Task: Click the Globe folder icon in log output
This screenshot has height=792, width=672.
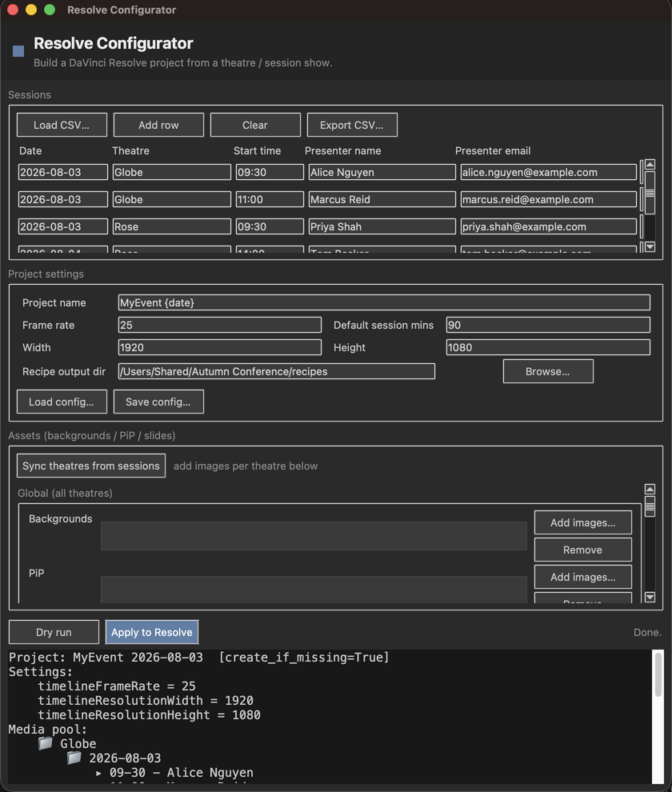Action: pyautogui.click(x=46, y=743)
